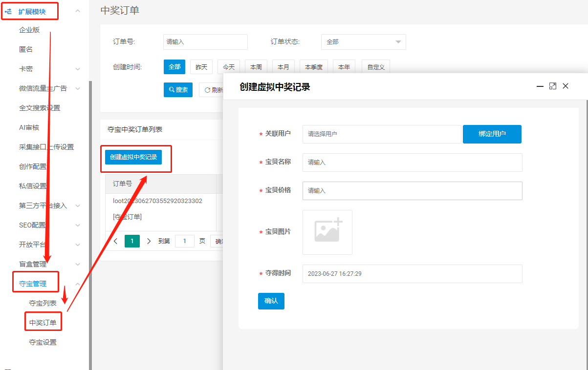Image resolution: width=588 pixels, height=370 pixels.
Task: Filter creation time by 今天
Action: coord(229,67)
